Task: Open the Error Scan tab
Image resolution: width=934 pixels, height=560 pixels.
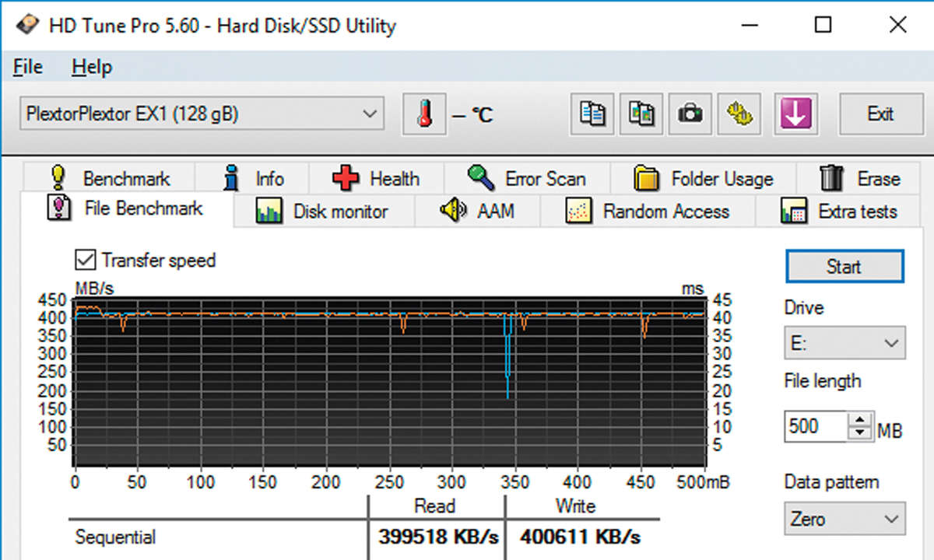Action: 527,179
